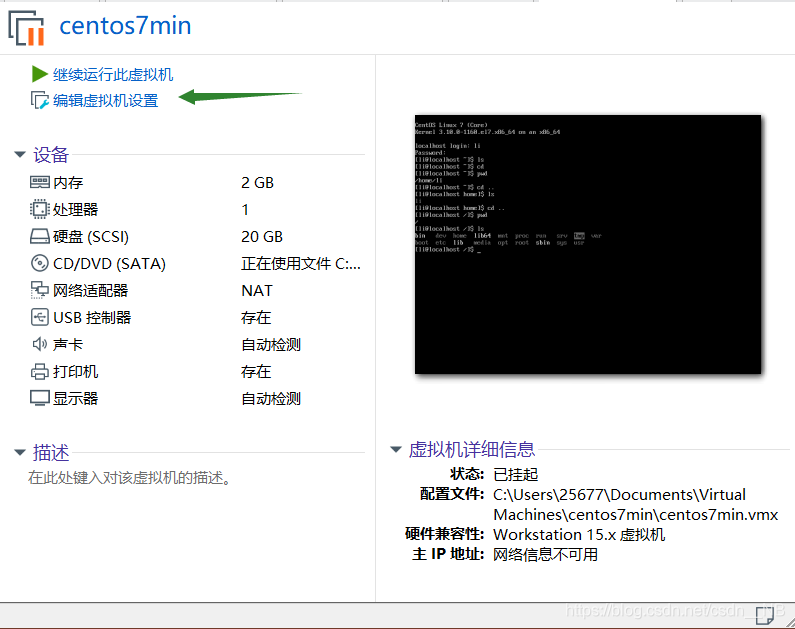Collapse the 设备 devices section
The image size is (795, 629).
point(20,154)
